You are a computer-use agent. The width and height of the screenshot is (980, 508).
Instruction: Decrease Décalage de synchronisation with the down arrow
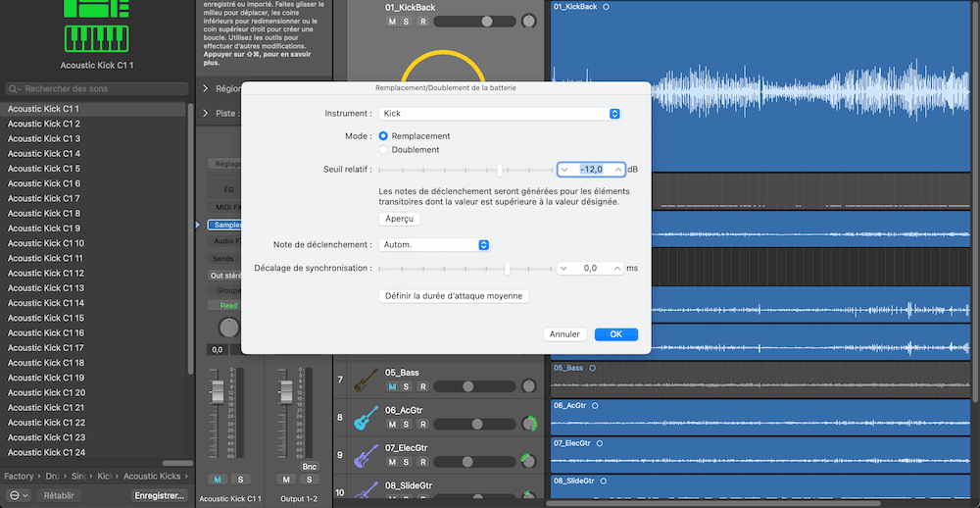[564, 269]
